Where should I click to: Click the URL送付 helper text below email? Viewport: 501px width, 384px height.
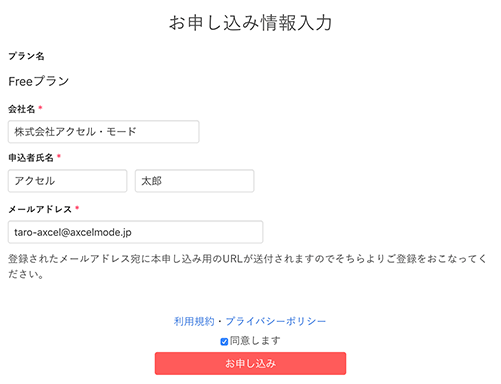coord(247,266)
